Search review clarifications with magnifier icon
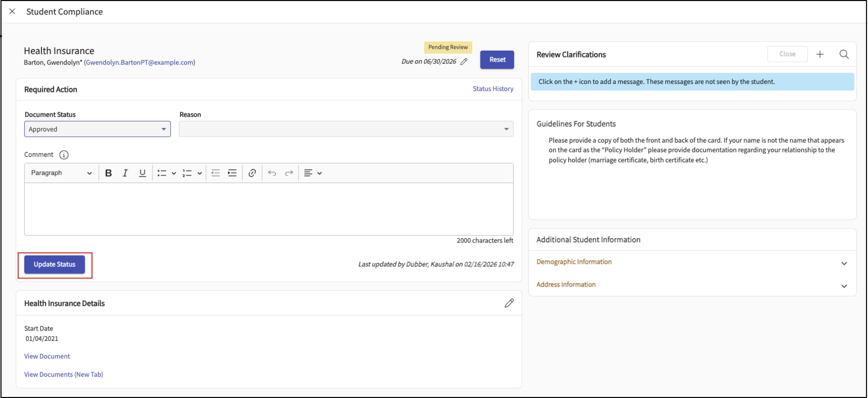This screenshot has width=868, height=398. point(844,54)
